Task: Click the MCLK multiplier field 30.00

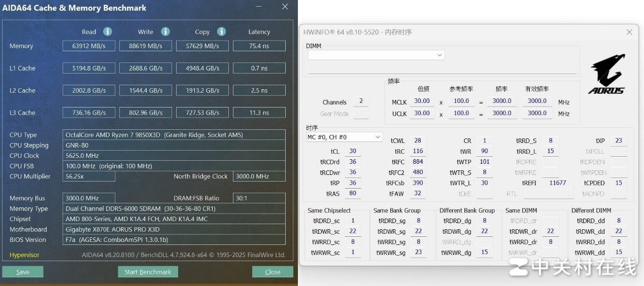Action: [422, 101]
